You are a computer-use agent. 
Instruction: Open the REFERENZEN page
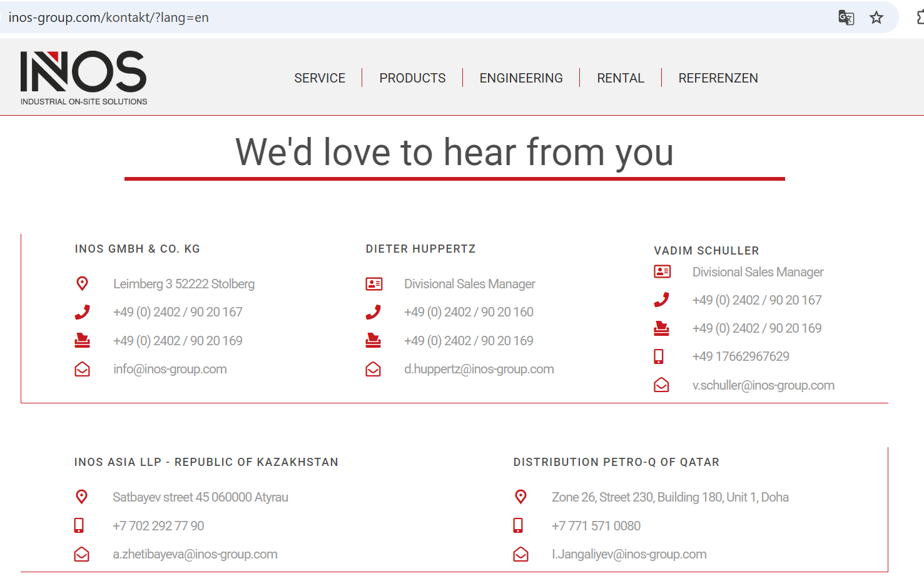(x=718, y=78)
